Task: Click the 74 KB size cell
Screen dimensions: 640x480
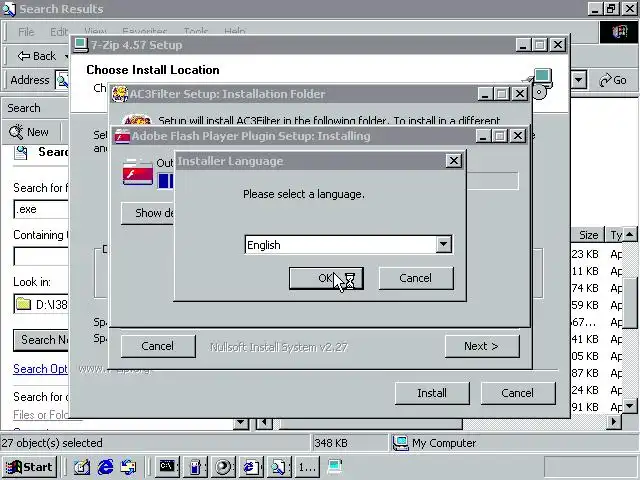Action: pyautogui.click(x=585, y=288)
